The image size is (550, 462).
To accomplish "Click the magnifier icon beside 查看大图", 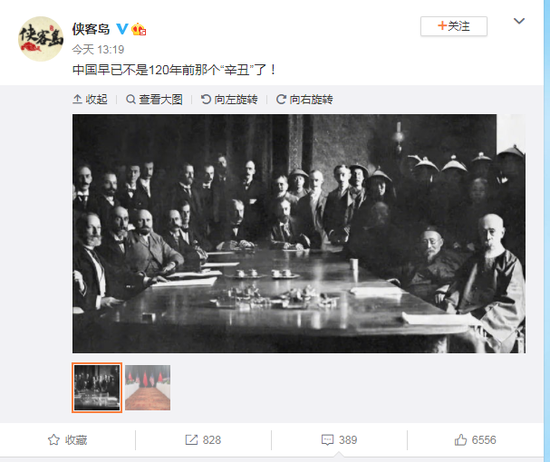I will pyautogui.click(x=130, y=100).
